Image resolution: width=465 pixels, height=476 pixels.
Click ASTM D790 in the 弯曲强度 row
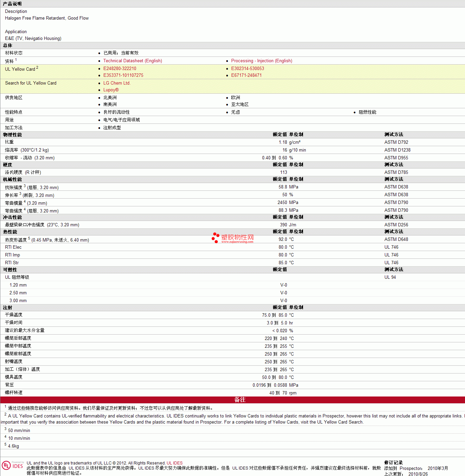click(x=396, y=210)
